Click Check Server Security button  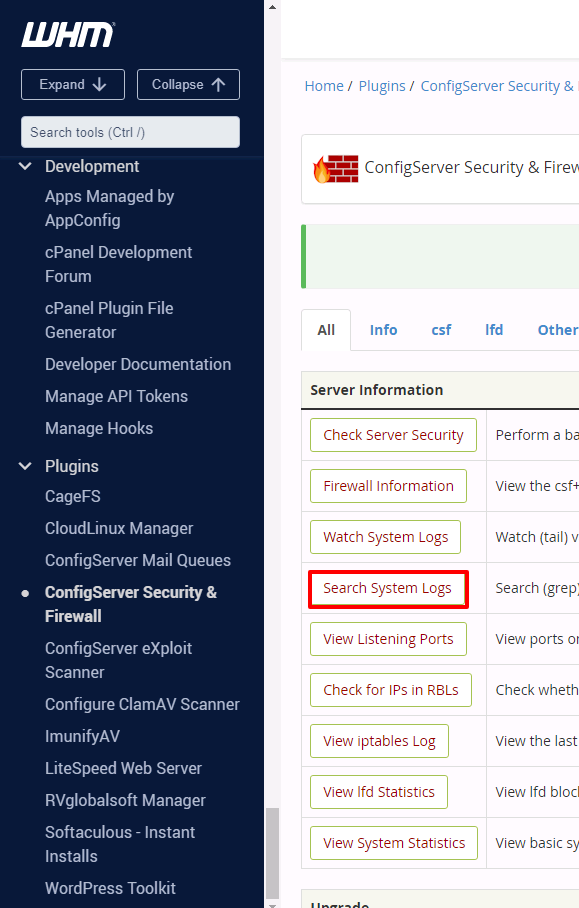[x=393, y=435]
